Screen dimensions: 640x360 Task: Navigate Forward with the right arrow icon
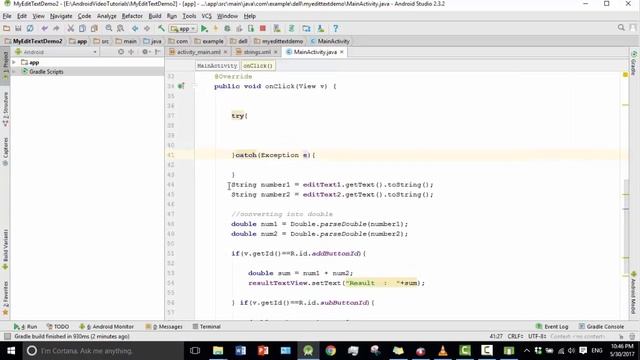coord(147,28)
